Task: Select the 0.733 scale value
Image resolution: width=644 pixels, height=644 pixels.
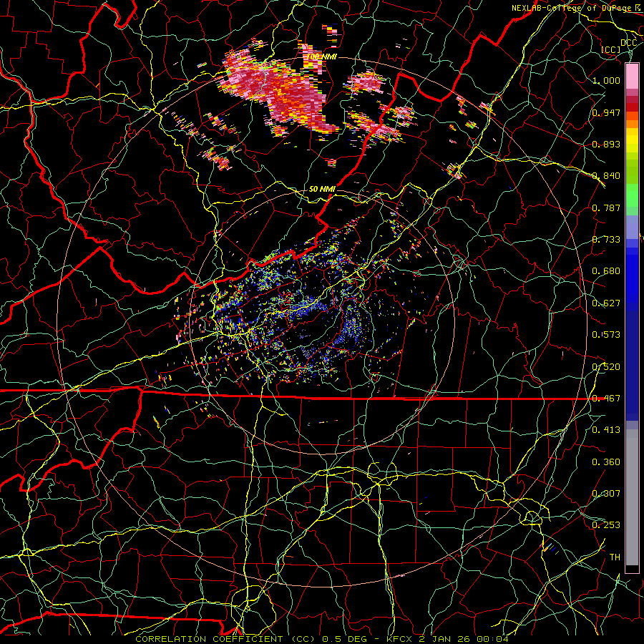Action: pyautogui.click(x=606, y=240)
